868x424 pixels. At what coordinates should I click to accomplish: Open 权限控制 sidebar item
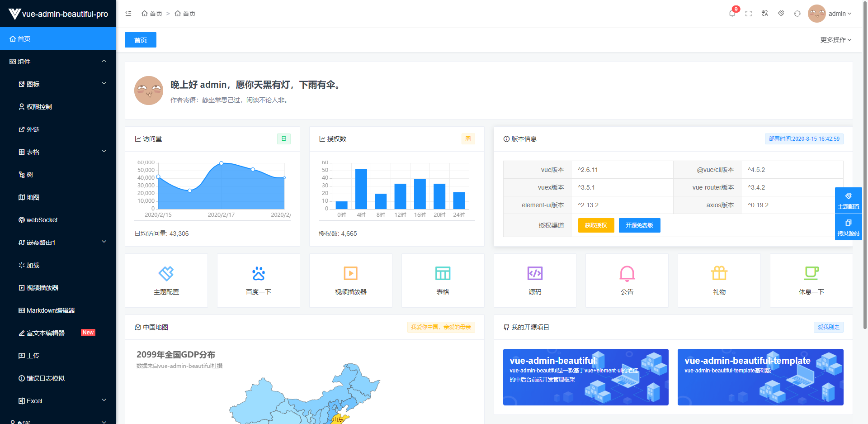point(58,106)
